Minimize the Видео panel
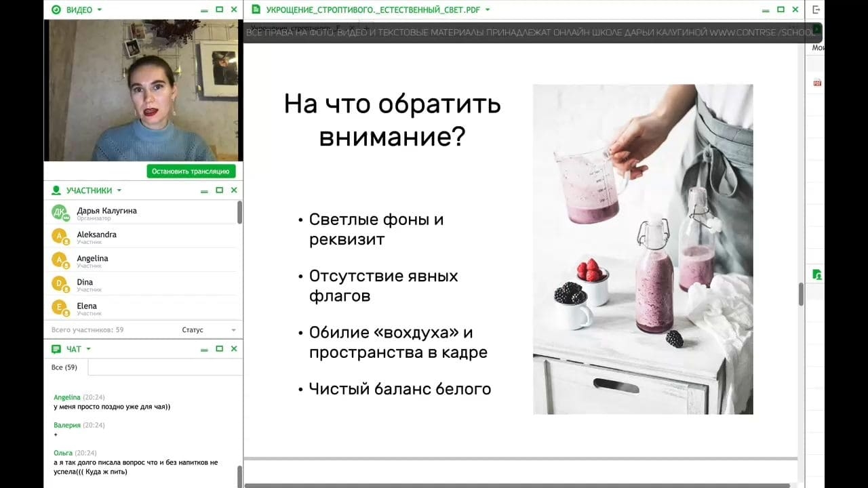This screenshot has width=868, height=488. 204,10
